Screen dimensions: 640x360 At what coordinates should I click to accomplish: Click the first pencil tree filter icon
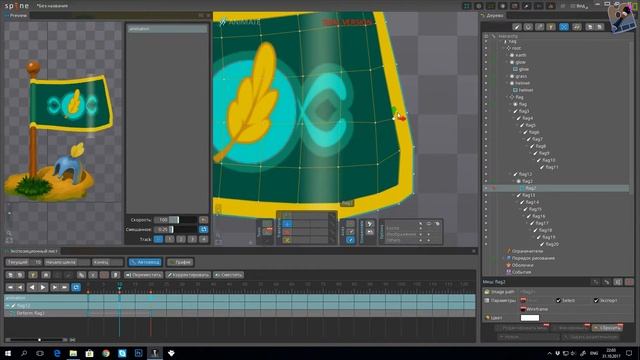point(517,27)
